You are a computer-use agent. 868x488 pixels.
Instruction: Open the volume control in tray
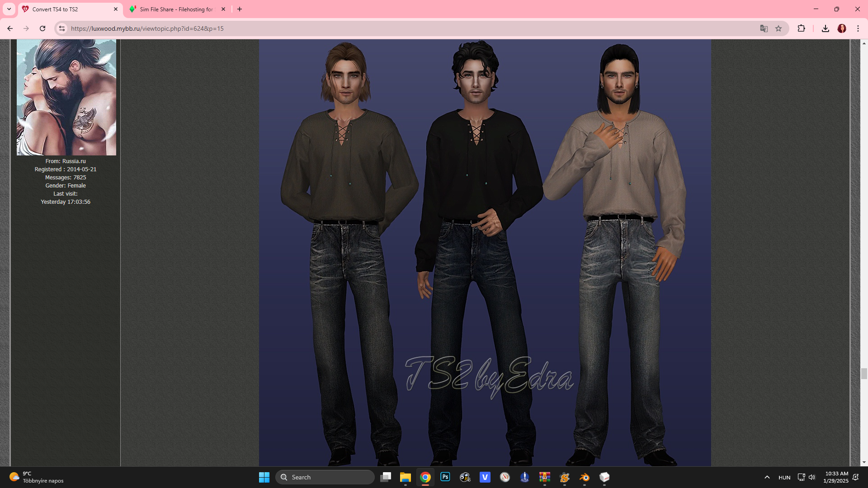[x=812, y=477]
